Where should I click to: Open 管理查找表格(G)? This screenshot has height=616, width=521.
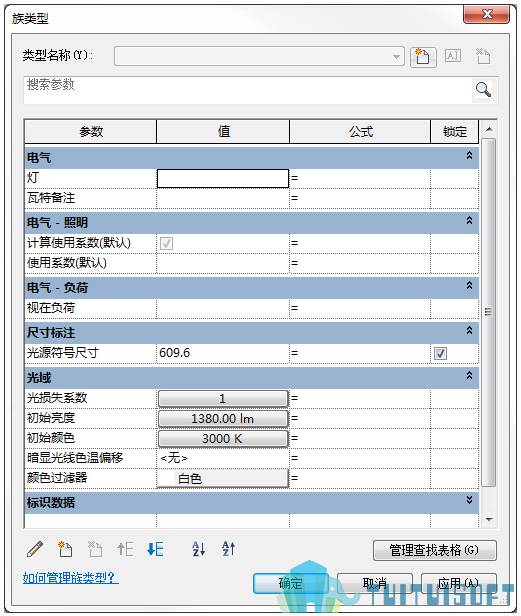pyautogui.click(x=435, y=550)
